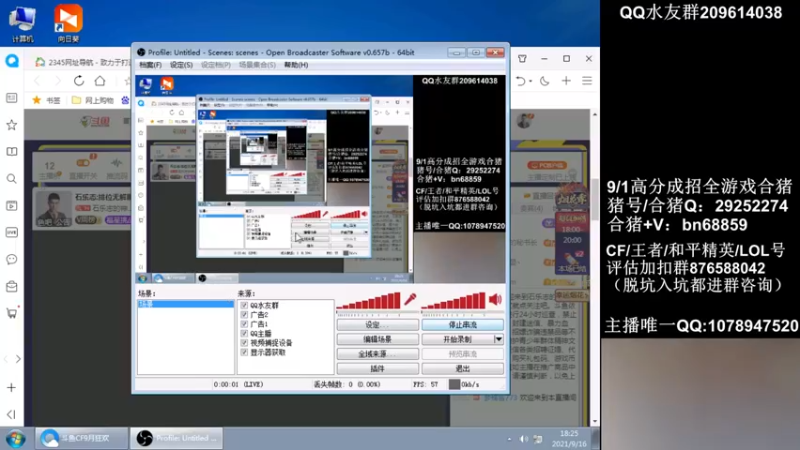
Task: Toggle the 直播开关 switch on webpage
Action: (83, 163)
